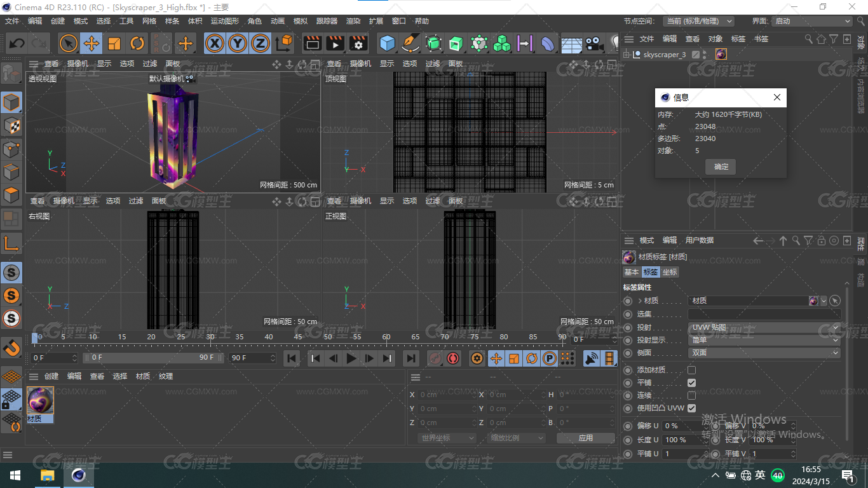Add a Cube primitive object

(x=387, y=43)
